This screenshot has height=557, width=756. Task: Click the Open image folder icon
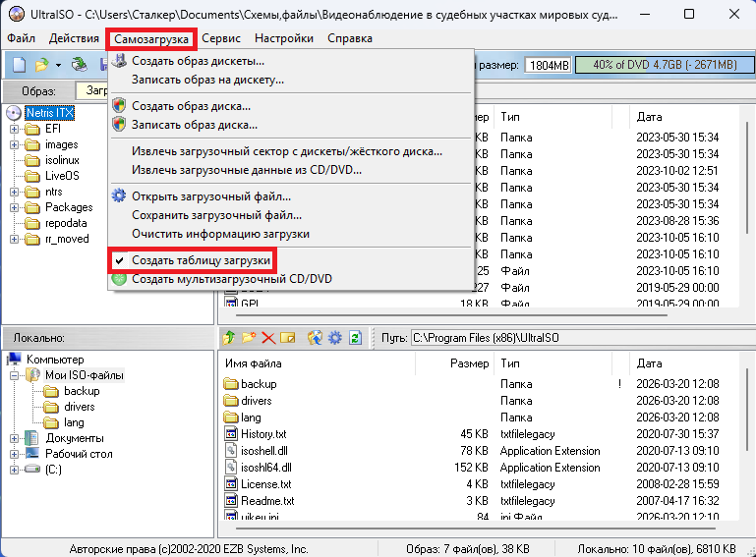tap(42, 64)
